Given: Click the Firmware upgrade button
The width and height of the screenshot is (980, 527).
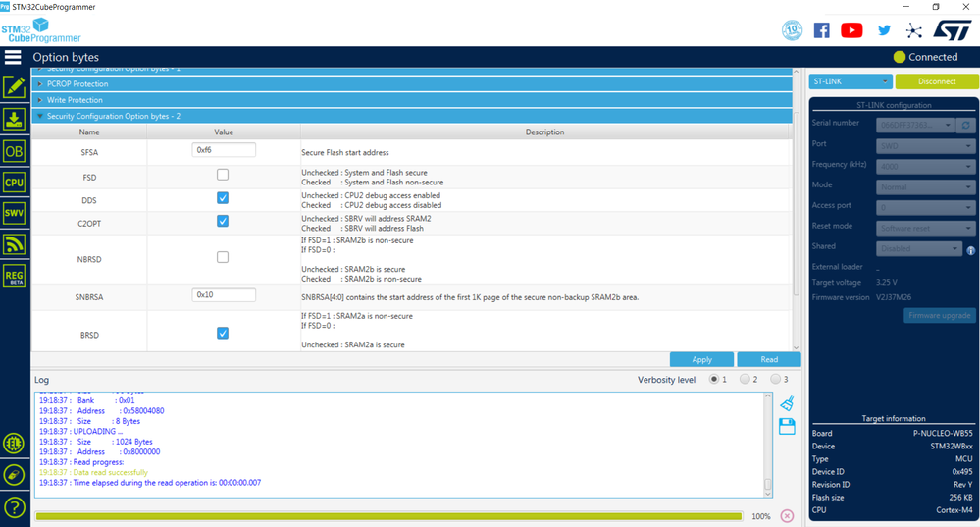Looking at the screenshot, I should coord(940,316).
